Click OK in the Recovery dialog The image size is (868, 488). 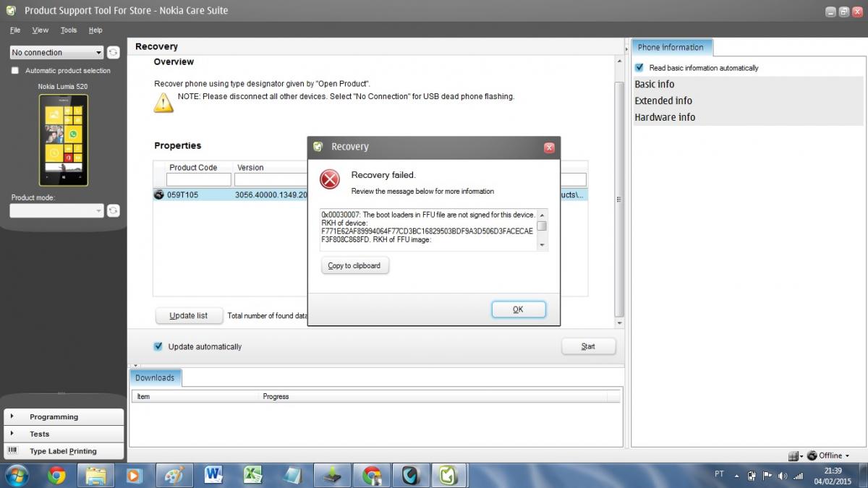pos(518,309)
